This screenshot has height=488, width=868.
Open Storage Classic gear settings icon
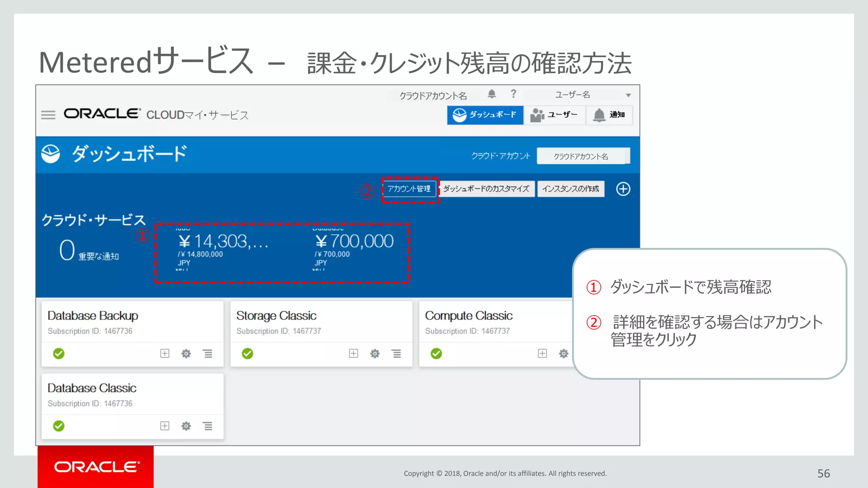375,353
